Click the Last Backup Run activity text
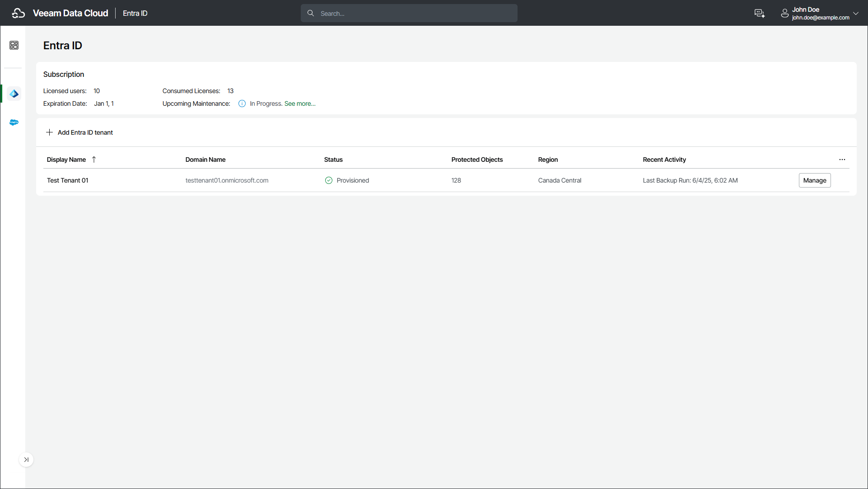868x489 pixels. pos(690,180)
